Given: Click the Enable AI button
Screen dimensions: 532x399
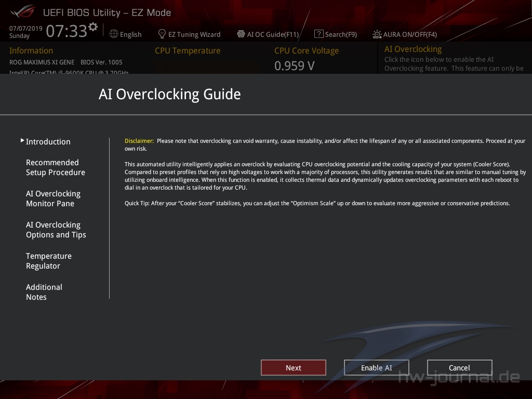Looking at the screenshot, I should 377,368.
